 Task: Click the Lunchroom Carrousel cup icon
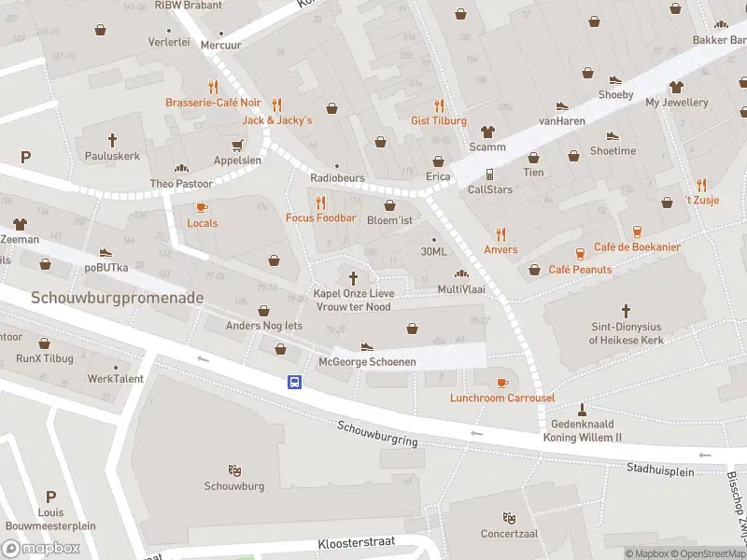[502, 383]
